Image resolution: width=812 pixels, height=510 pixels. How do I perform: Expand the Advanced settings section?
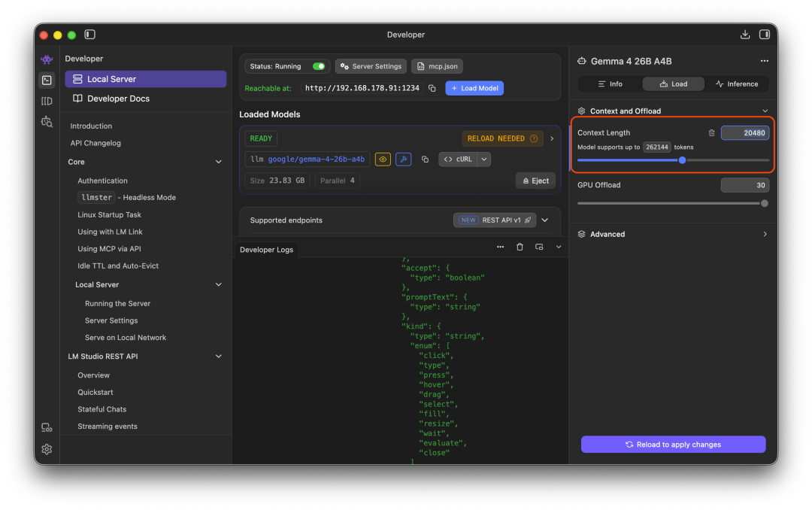765,234
